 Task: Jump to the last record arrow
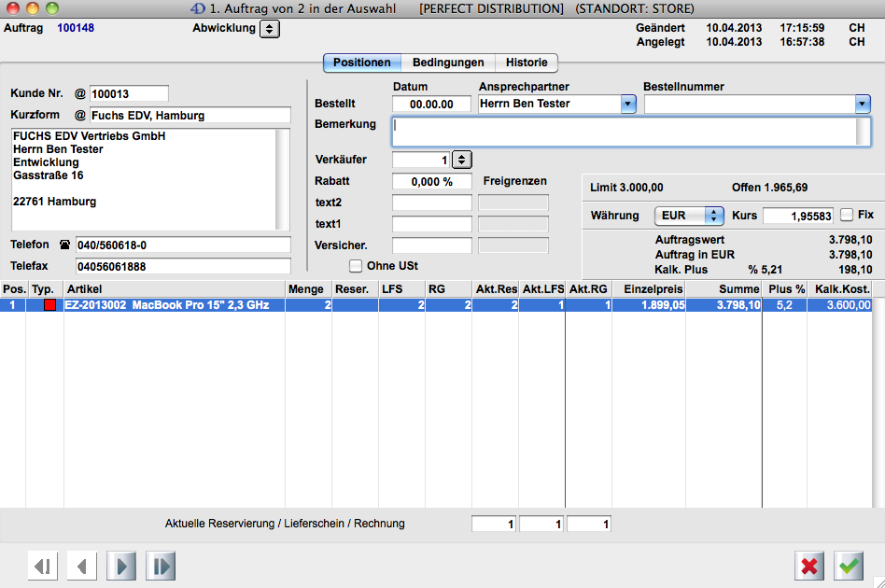coord(161,566)
